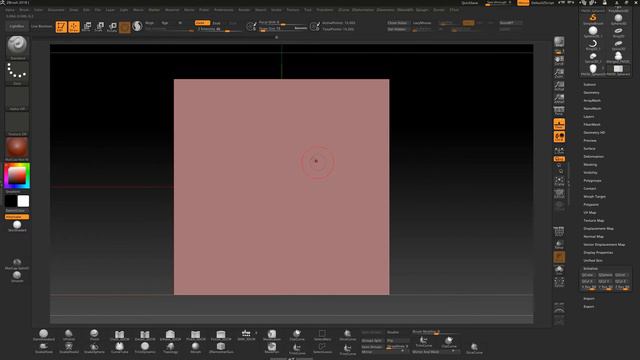Select the ClipCurve brush

(297, 335)
